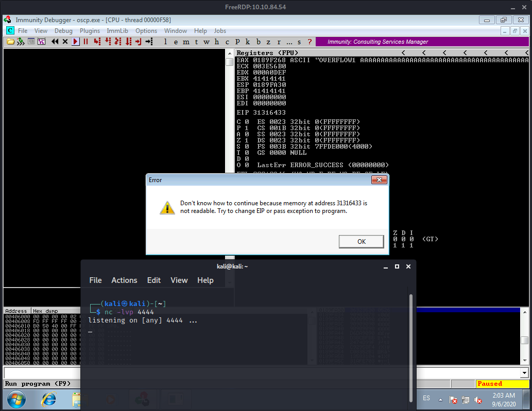Image resolution: width=532 pixels, height=411 pixels.
Task: Run the program with the play icon
Action: [76, 42]
